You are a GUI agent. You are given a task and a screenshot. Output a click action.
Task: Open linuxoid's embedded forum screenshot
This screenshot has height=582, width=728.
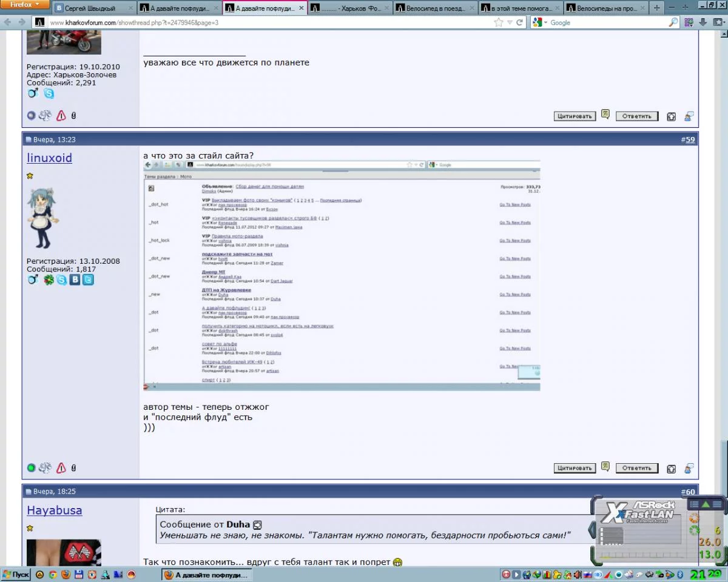[342, 276]
